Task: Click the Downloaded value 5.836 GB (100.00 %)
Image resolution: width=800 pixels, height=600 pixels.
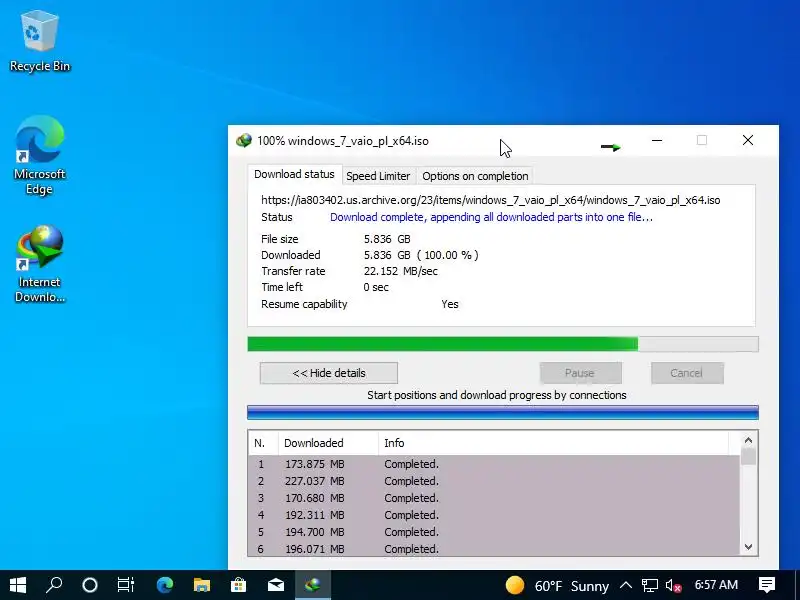Action: tap(421, 255)
